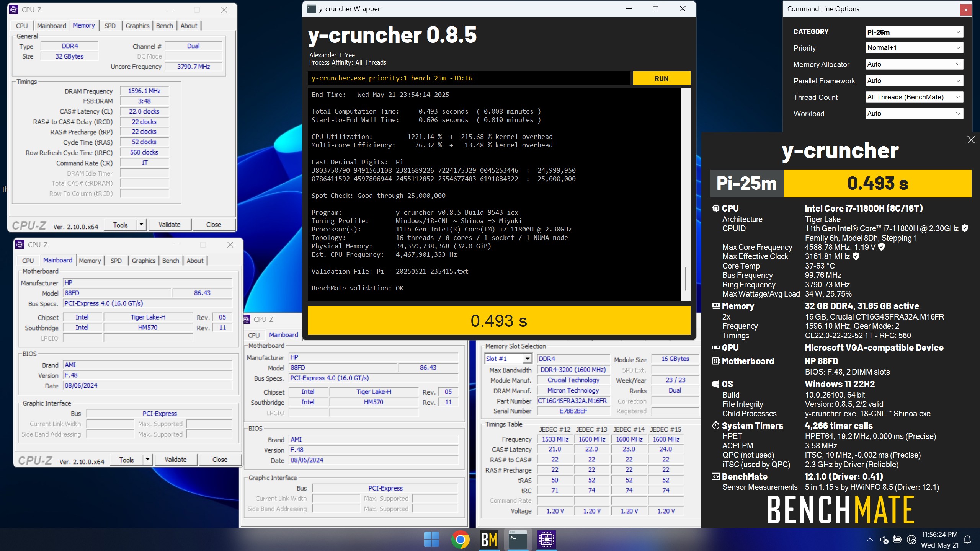
Task: Open Priority dropdown showing Normal+1
Action: tap(915, 48)
